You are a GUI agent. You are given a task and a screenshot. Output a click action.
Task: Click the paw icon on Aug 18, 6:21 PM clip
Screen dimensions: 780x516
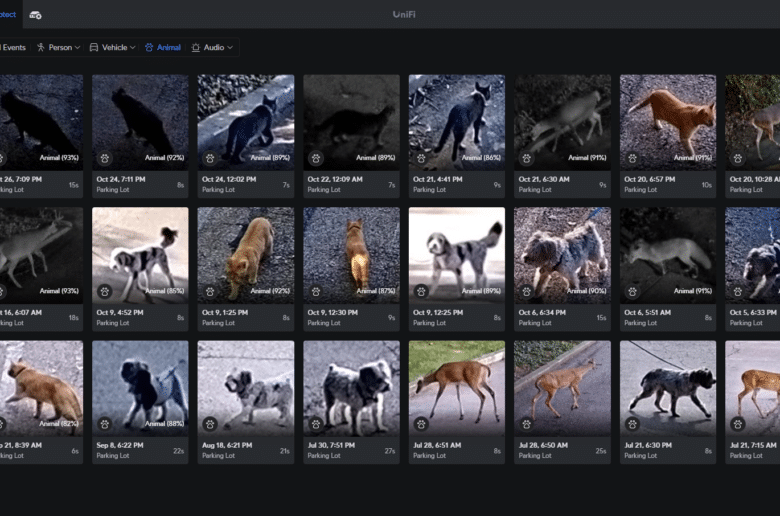tap(210, 424)
